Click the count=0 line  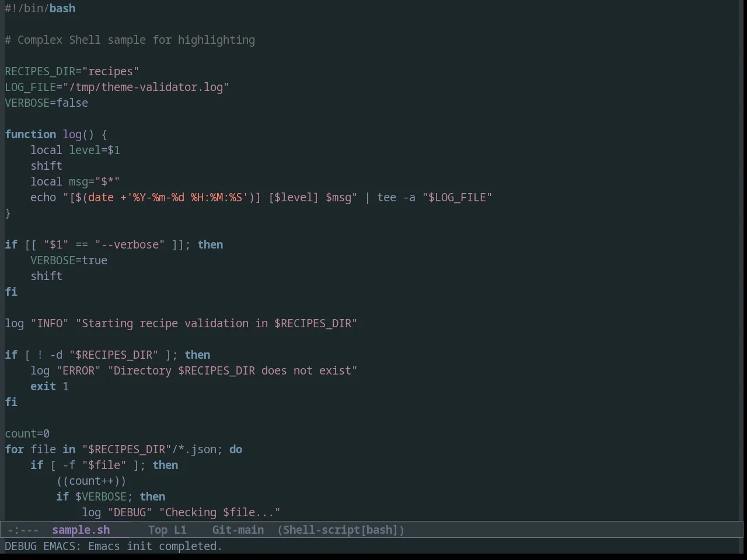(27, 433)
